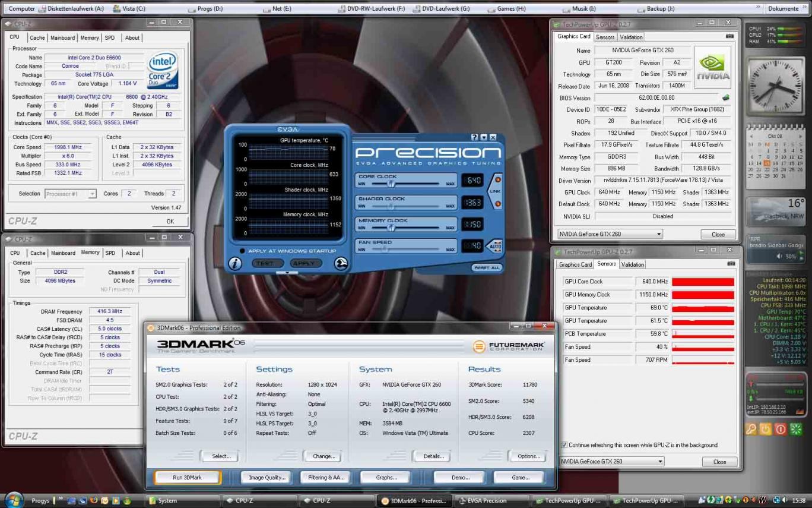This screenshot has height=508, width=812.
Task: Click the Change... settings button in 3DMark06
Action: pos(323,456)
